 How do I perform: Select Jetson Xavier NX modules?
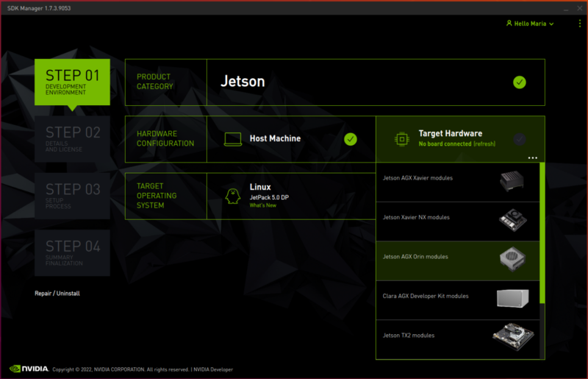coord(458,222)
